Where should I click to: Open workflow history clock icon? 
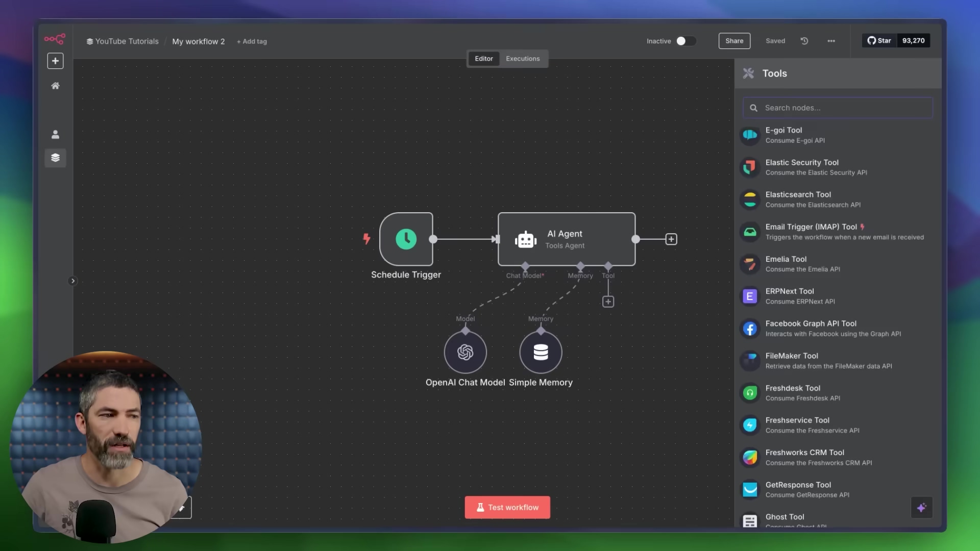tap(804, 41)
